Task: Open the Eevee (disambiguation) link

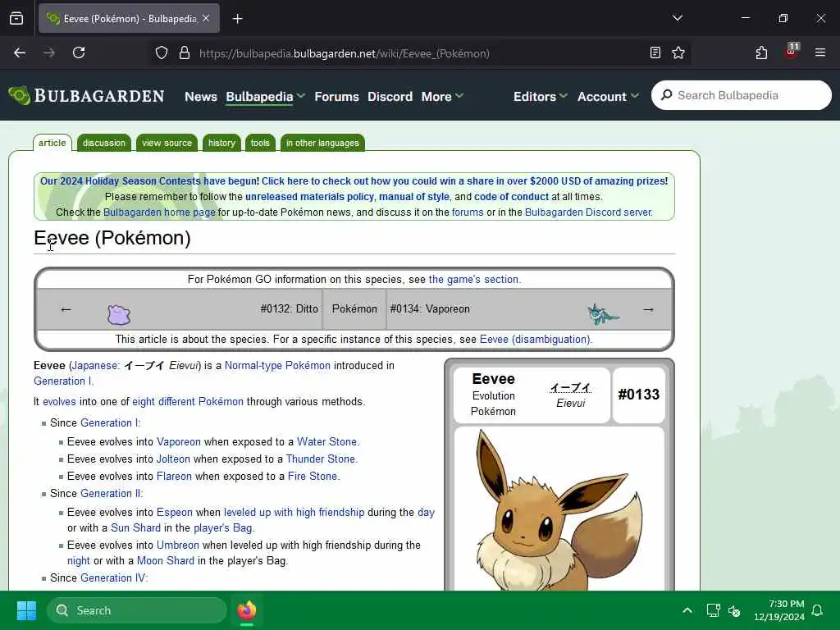Action: point(535,339)
